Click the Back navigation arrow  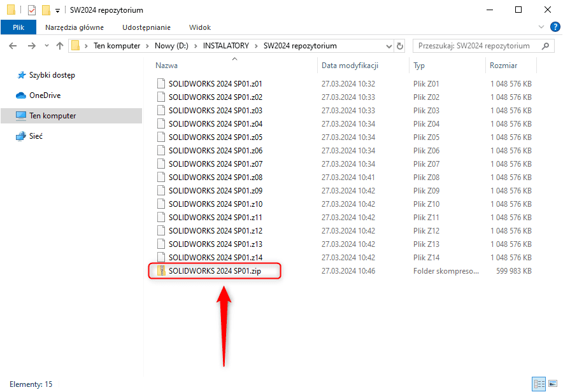(13, 46)
